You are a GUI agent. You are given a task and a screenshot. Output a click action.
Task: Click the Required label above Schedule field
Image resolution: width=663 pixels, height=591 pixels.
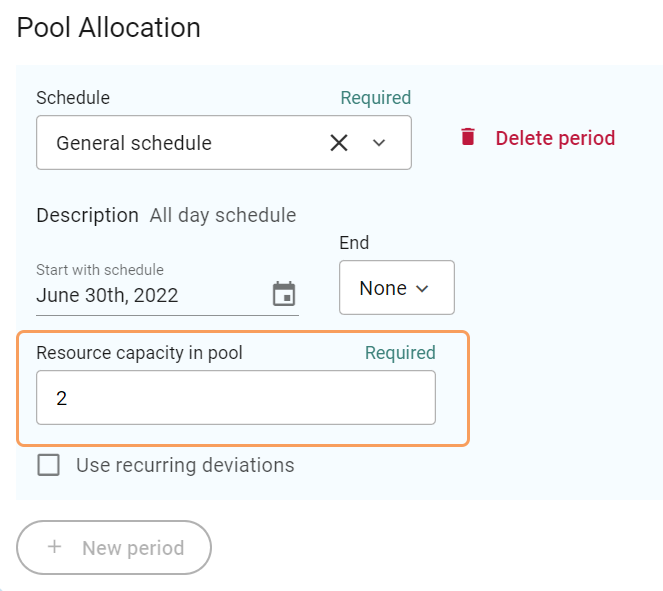click(375, 98)
